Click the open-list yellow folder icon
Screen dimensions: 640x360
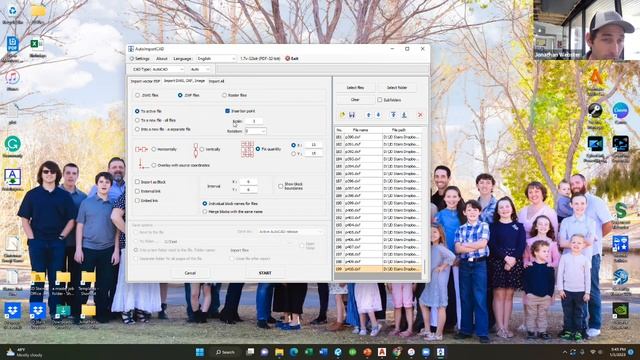tap(342, 115)
